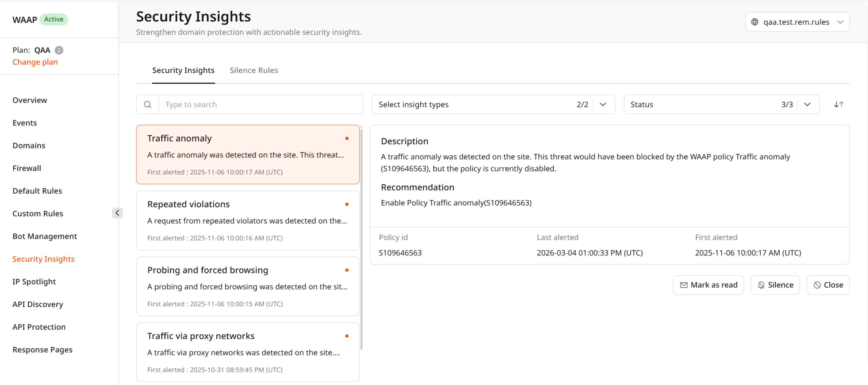This screenshot has height=385, width=868.
Task: Click the search magnifier icon
Action: 147,104
